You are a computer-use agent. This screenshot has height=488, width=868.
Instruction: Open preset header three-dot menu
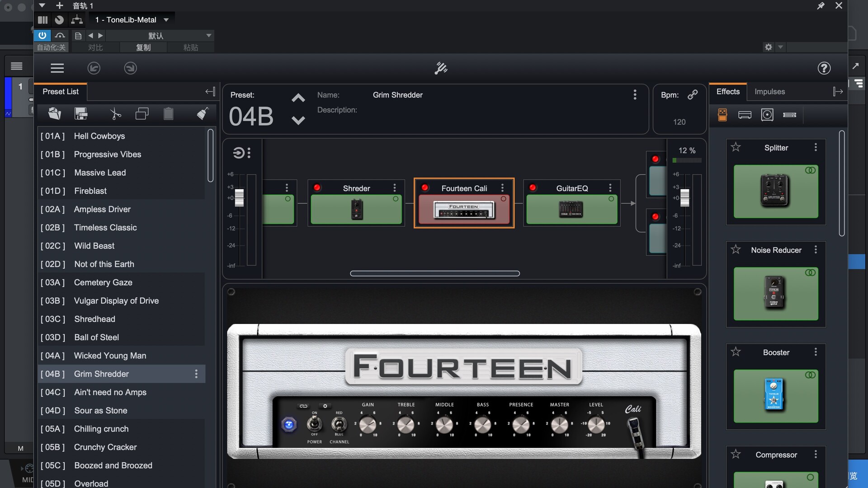coord(635,94)
